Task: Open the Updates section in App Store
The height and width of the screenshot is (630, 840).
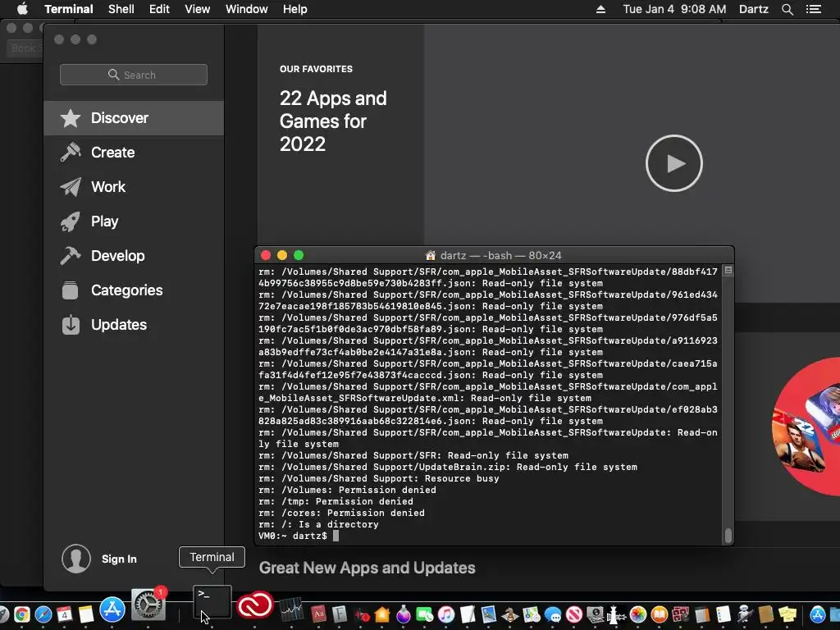Action: [x=134, y=325]
